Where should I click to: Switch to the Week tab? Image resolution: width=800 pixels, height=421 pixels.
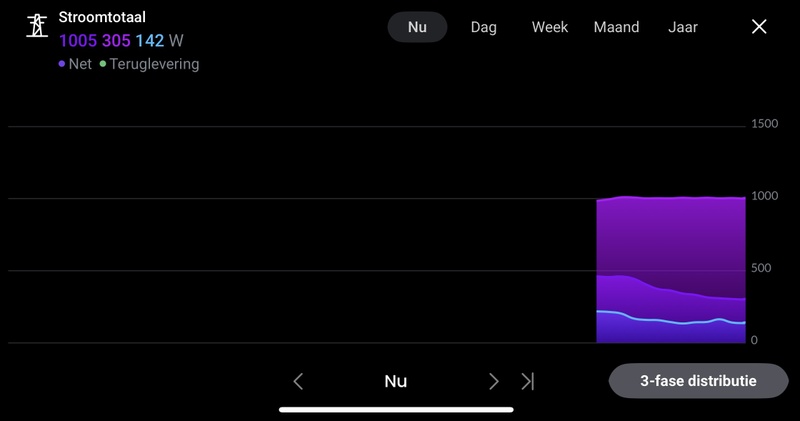click(x=550, y=27)
